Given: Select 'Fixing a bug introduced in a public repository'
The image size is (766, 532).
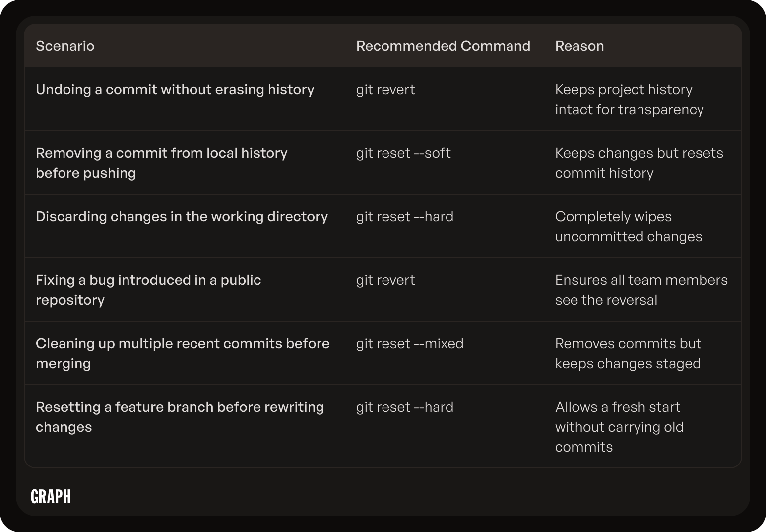Looking at the screenshot, I should click(x=148, y=290).
